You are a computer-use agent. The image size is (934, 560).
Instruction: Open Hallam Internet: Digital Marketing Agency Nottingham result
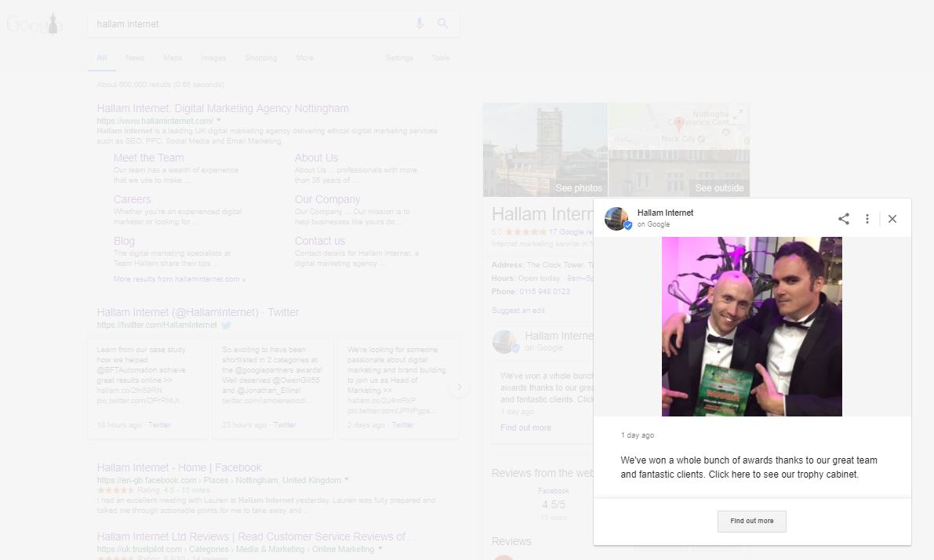tap(223, 108)
